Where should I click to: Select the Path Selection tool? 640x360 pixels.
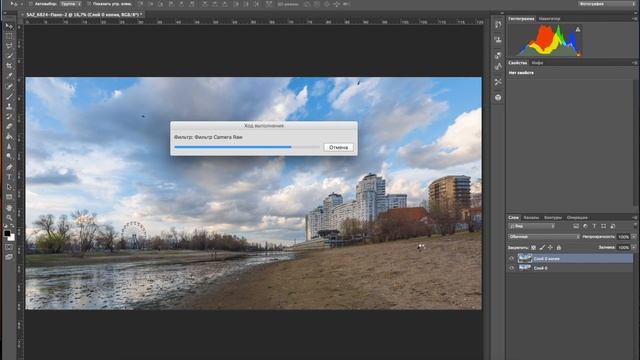(x=9, y=187)
